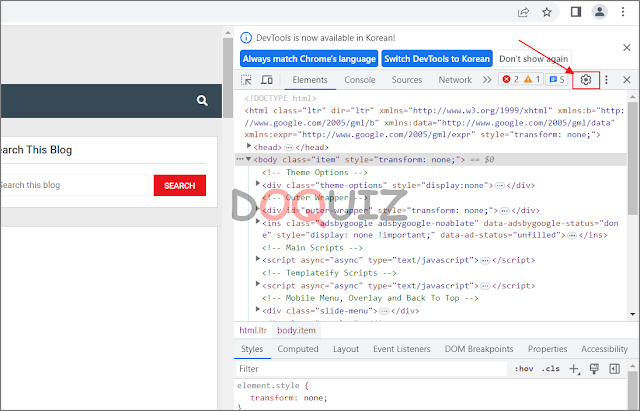The image size is (640, 411).
Task: Expand the adsbygoogle ins element
Action: click(258, 222)
